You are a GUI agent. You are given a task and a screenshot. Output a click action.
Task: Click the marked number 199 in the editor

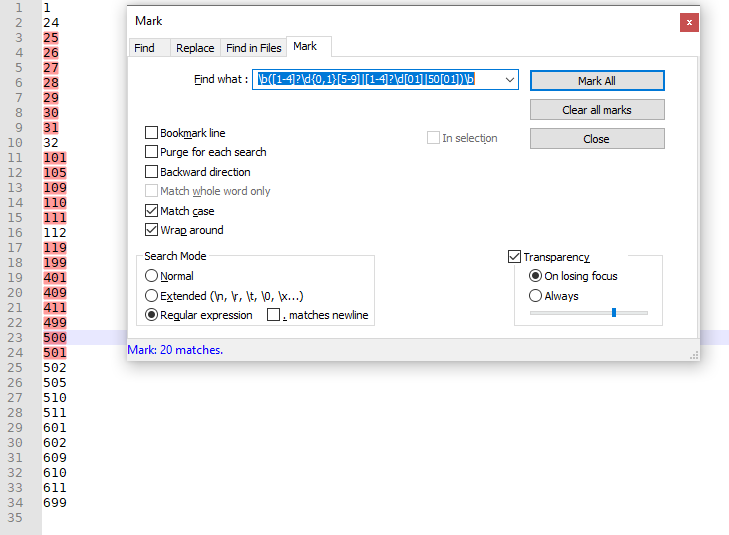coord(55,263)
